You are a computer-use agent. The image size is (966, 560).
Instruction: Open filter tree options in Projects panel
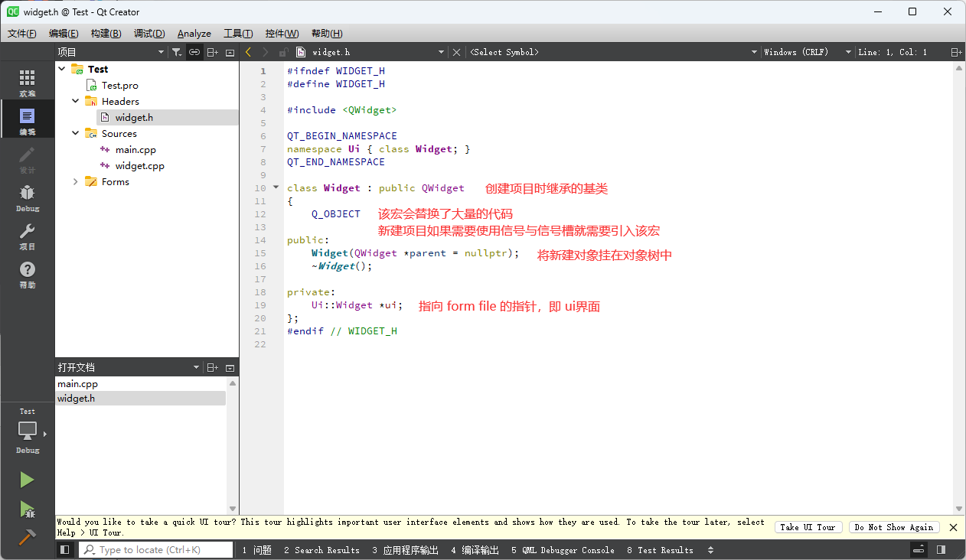point(177,52)
